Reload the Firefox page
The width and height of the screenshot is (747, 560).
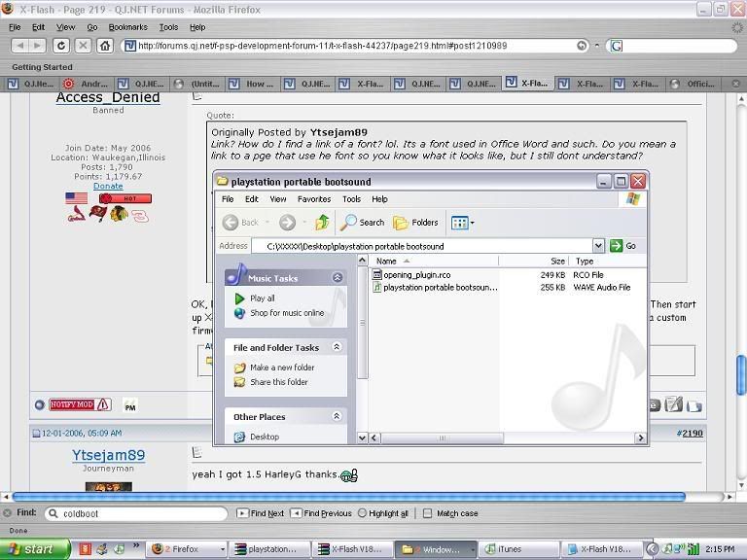(x=61, y=46)
